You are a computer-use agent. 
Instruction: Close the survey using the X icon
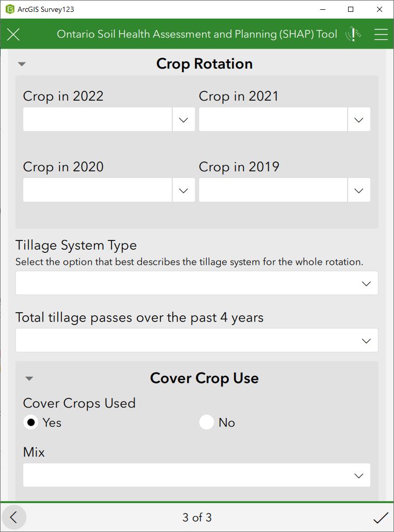[x=13, y=34]
